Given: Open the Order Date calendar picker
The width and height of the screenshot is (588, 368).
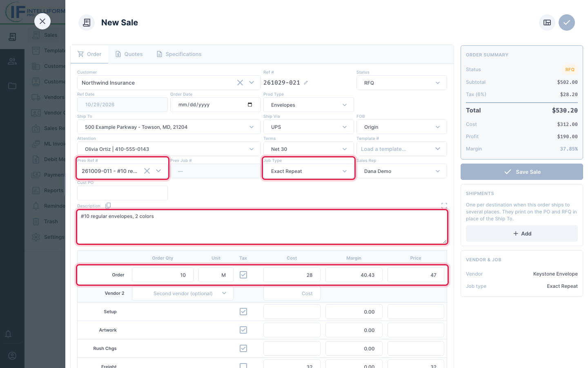Looking at the screenshot, I should pos(250,105).
